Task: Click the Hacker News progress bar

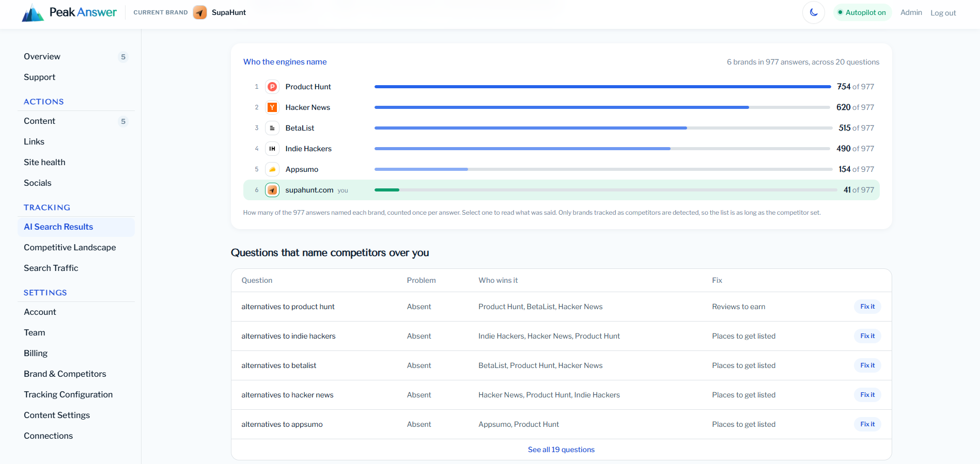Action: click(x=602, y=107)
